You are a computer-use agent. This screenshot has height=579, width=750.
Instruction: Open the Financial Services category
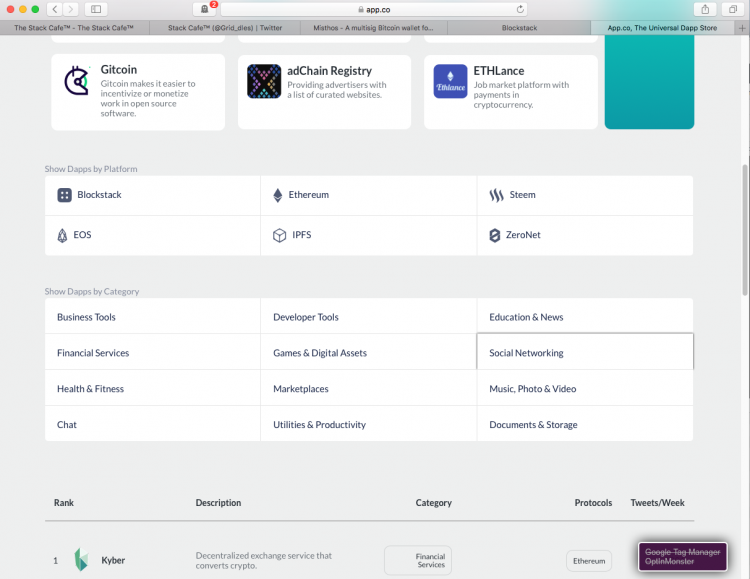tap(153, 352)
